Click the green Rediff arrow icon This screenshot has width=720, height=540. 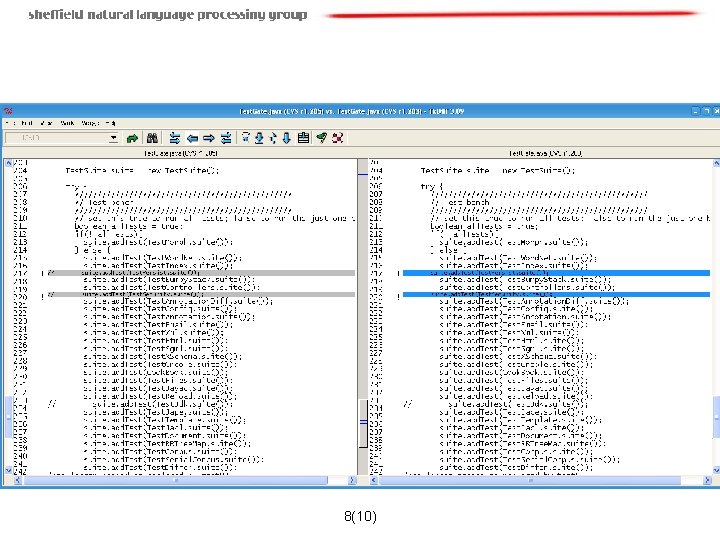pyautogui.click(x=132, y=138)
